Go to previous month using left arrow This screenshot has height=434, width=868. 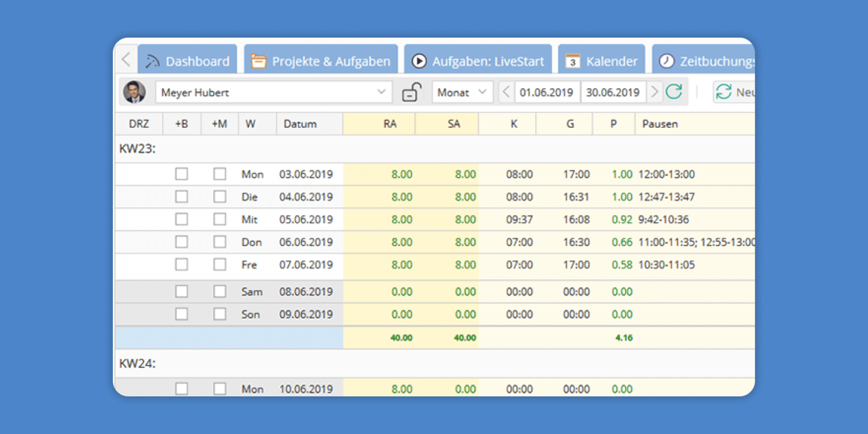[x=506, y=92]
